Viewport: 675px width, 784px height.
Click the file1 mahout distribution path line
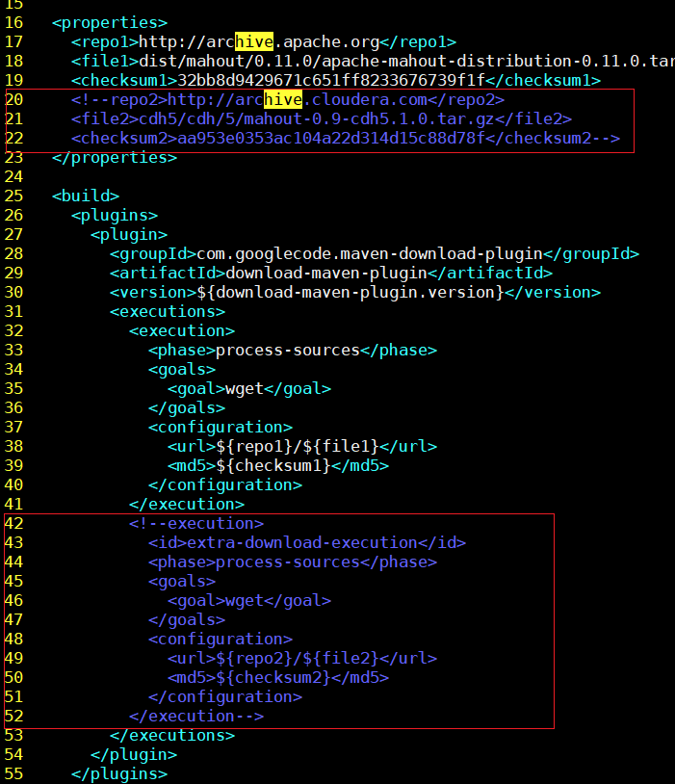[373, 61]
